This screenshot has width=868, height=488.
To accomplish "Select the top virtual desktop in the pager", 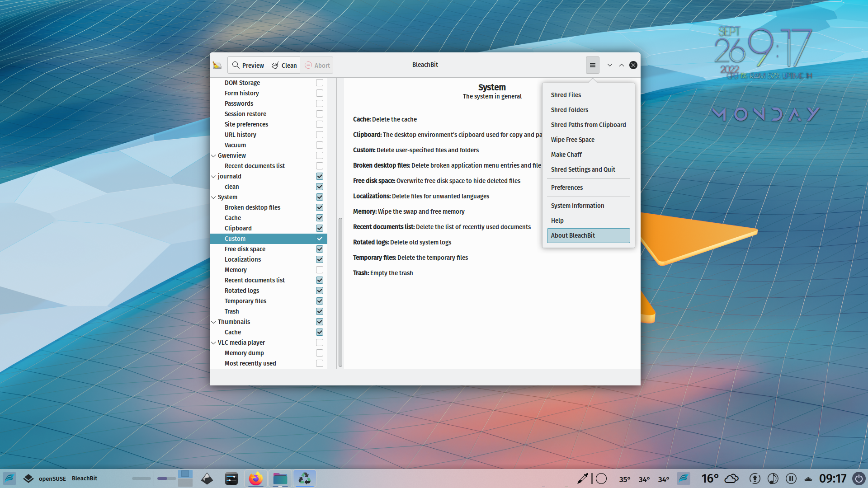I will (185, 474).
